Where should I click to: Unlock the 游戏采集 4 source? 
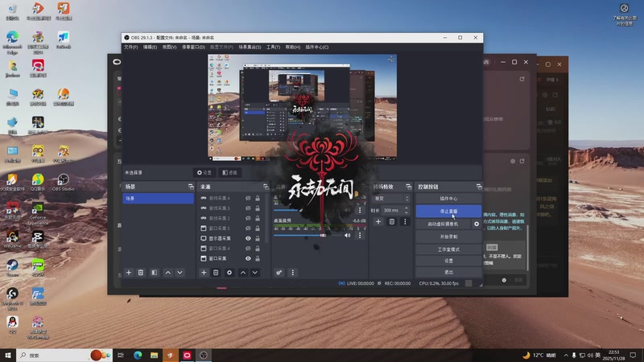point(258,198)
